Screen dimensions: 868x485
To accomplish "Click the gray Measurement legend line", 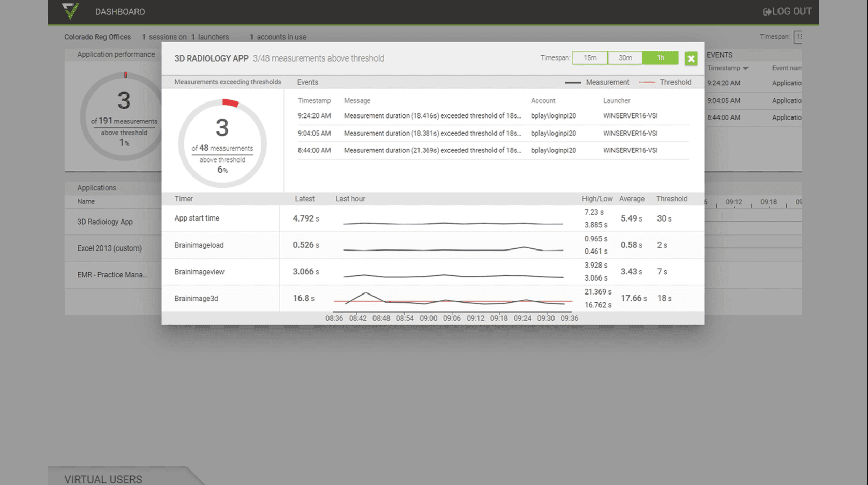I will tap(573, 82).
